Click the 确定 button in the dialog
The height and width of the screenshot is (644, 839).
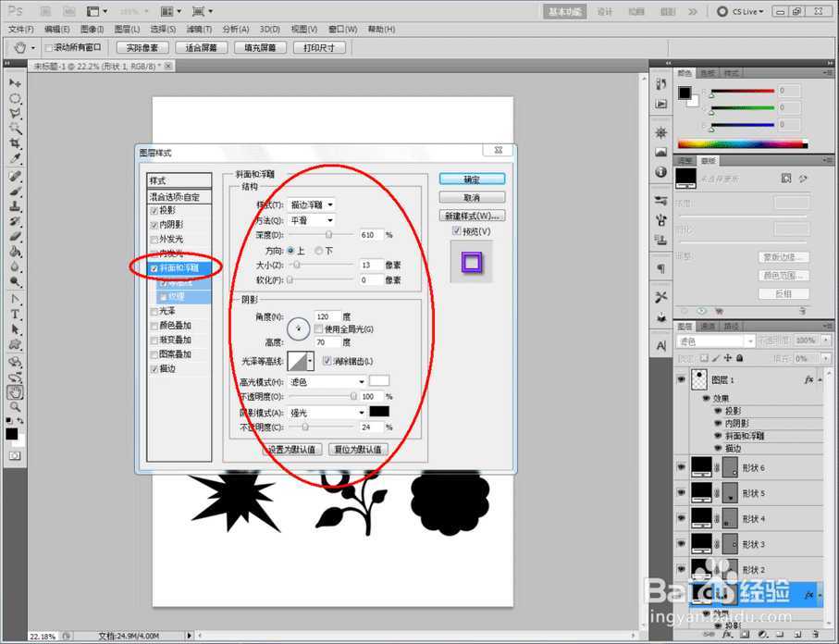(472, 179)
